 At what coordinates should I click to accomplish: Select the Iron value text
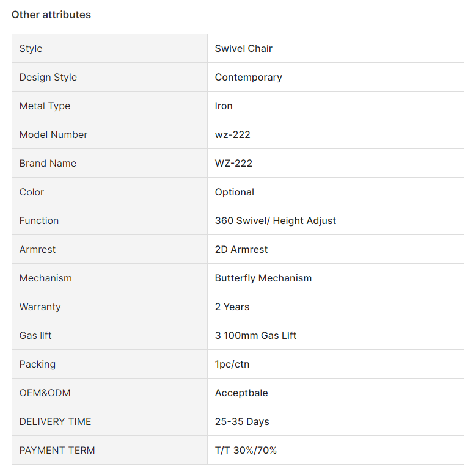224,106
